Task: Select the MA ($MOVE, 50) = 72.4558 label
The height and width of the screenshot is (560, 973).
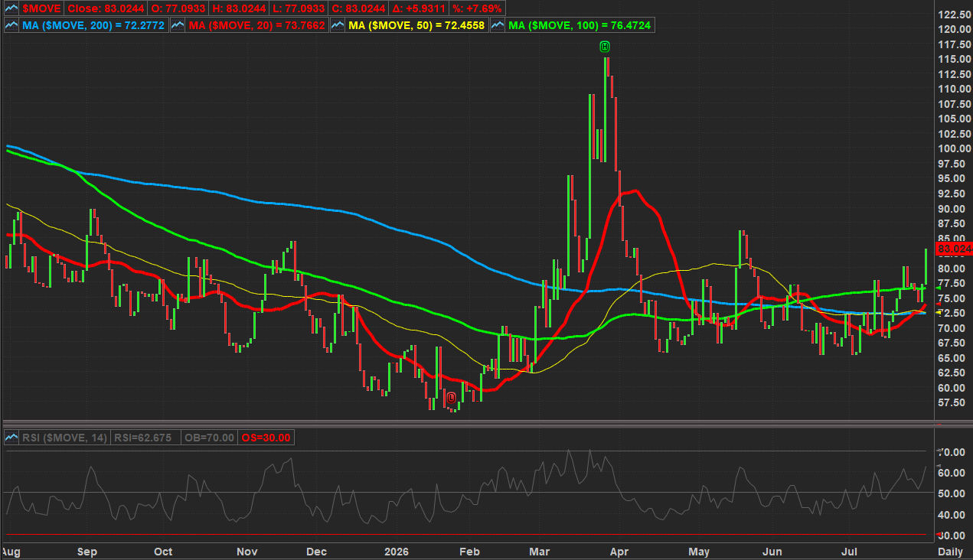Action: (416, 25)
